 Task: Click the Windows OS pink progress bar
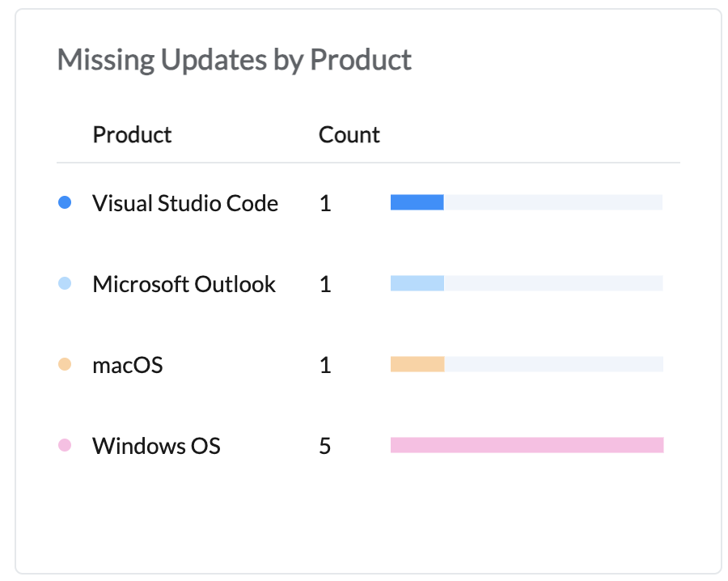pyautogui.click(x=527, y=445)
